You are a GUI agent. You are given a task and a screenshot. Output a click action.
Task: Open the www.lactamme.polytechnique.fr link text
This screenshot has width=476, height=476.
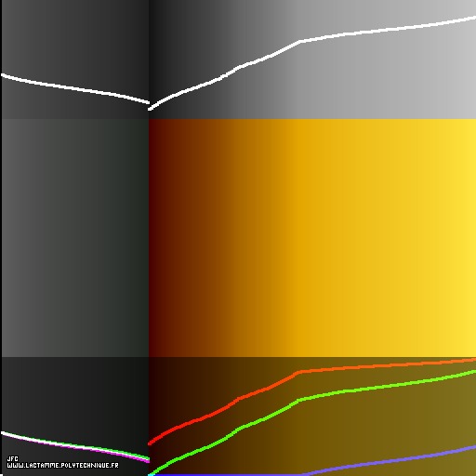point(62,465)
